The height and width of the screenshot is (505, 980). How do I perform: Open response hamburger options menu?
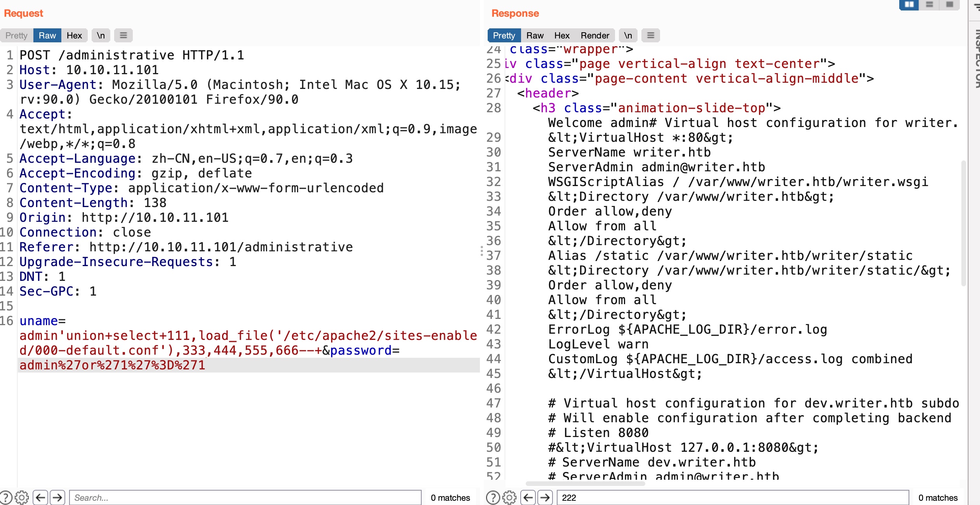point(651,35)
